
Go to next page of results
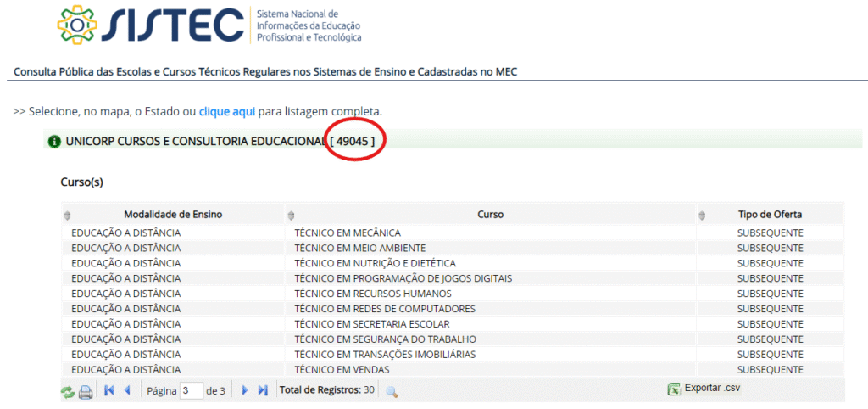[x=245, y=390]
